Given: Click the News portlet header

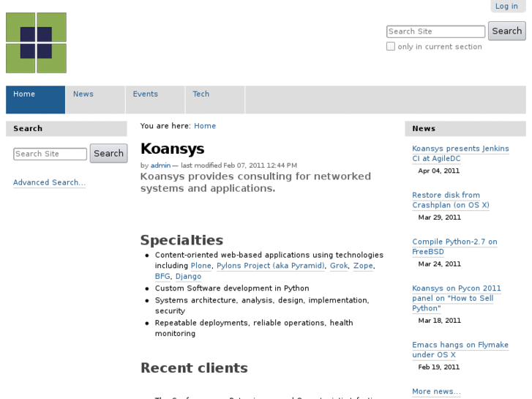Looking at the screenshot, I should pyautogui.click(x=465, y=129).
